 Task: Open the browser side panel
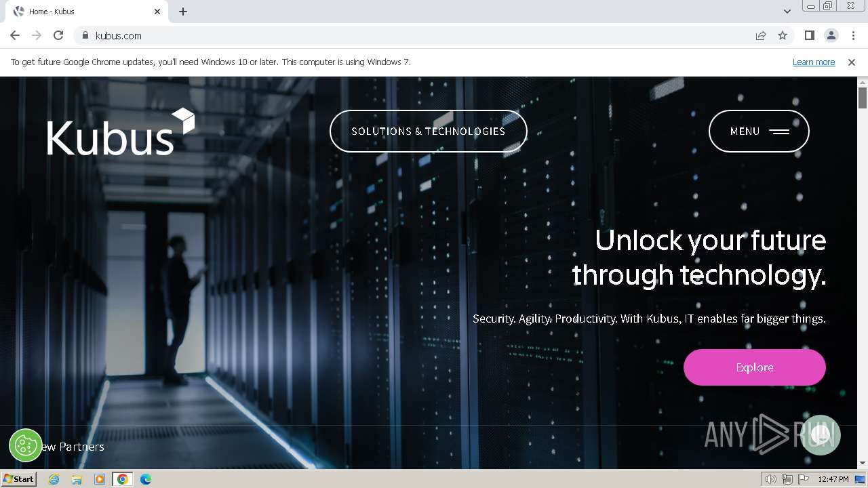pyautogui.click(x=809, y=35)
